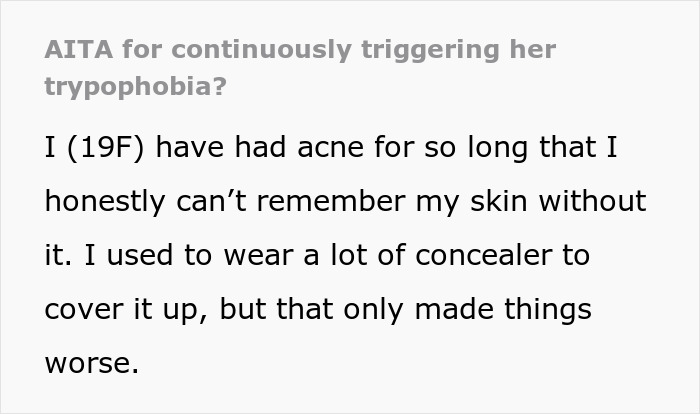Click the word 'things' in the paragraph
Screen dimensions: 700x414
[x=548, y=310]
